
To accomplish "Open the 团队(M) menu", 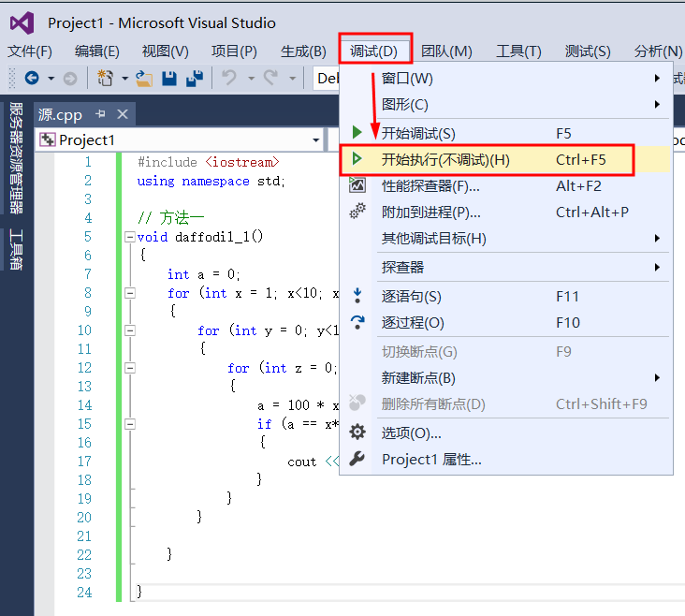I will [446, 51].
